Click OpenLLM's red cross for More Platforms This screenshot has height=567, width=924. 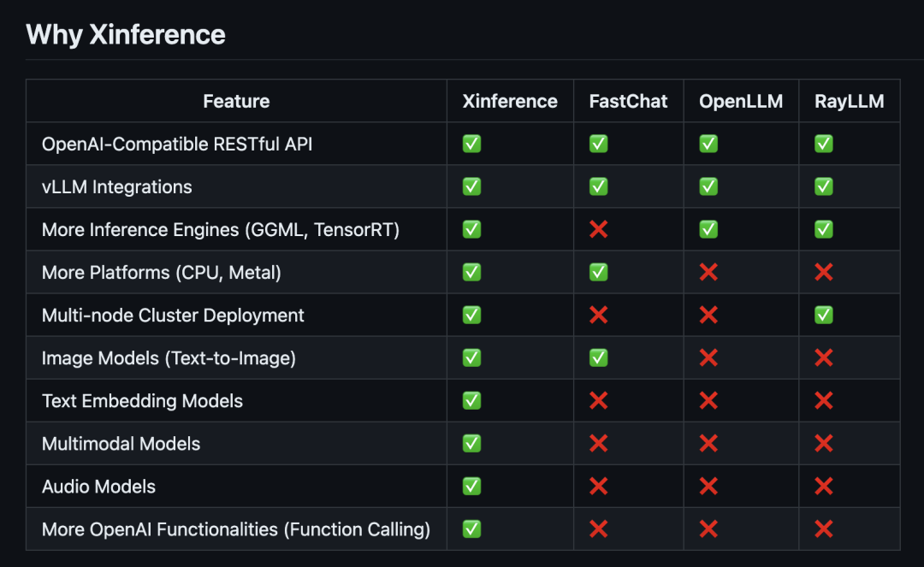[708, 272]
